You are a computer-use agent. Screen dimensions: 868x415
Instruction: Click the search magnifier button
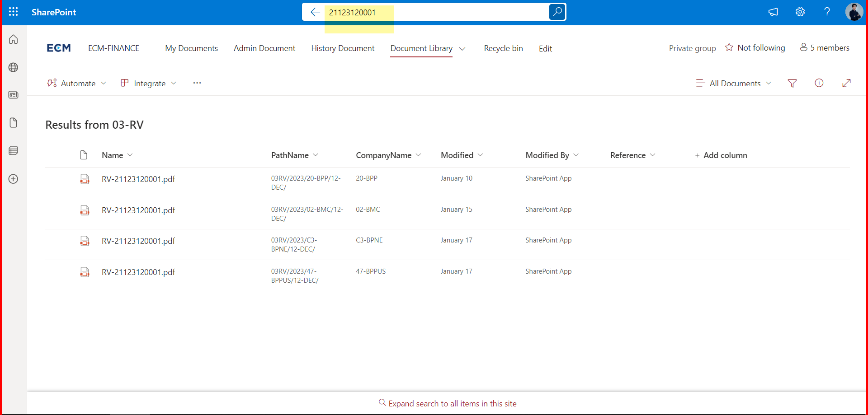click(557, 12)
